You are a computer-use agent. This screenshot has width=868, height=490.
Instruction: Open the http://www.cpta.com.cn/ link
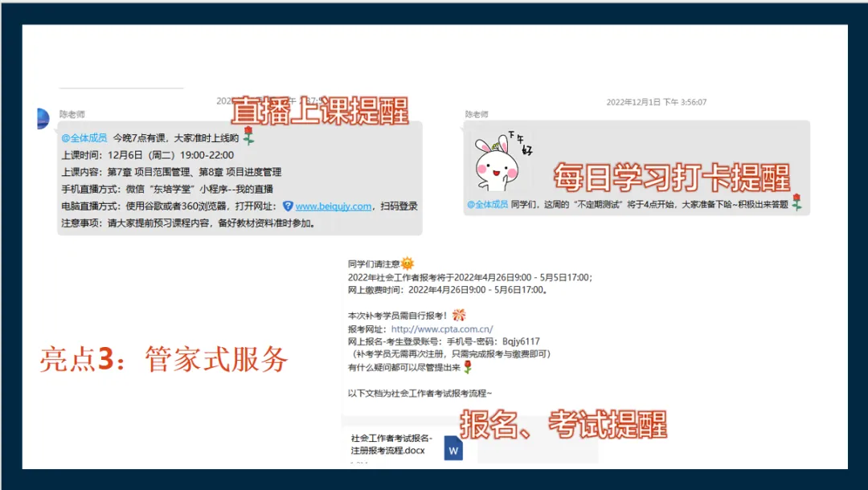point(442,329)
